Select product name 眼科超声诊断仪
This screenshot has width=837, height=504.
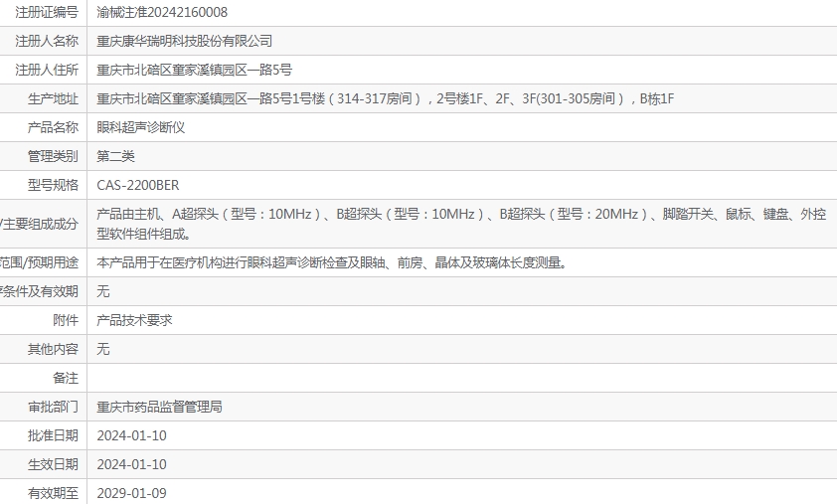(x=141, y=127)
